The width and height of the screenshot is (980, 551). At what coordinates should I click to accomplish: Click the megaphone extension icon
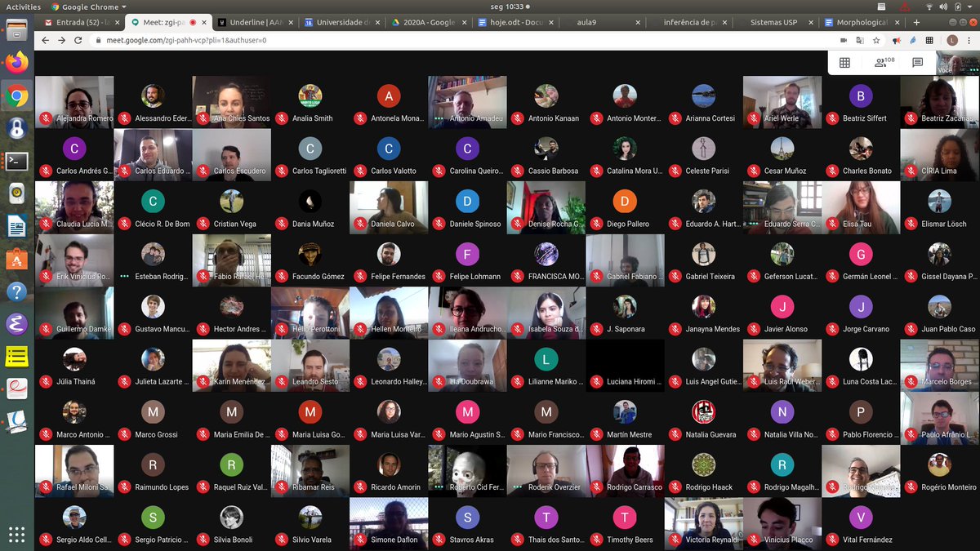[x=896, y=40]
